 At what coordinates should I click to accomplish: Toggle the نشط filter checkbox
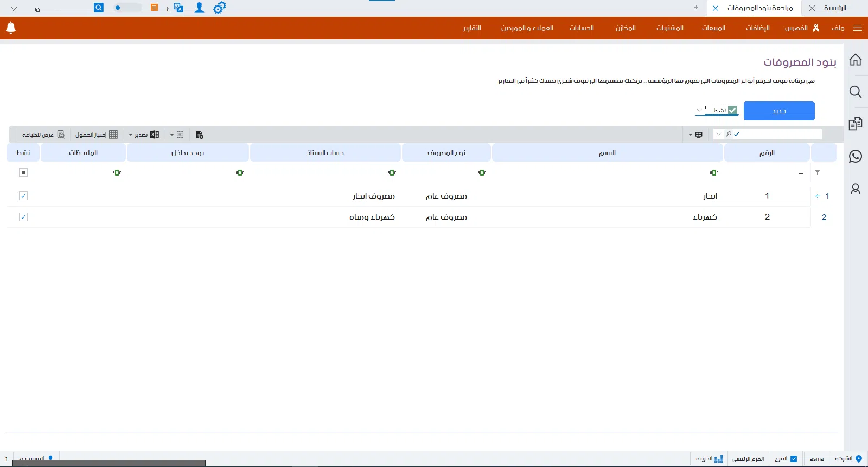(x=732, y=111)
